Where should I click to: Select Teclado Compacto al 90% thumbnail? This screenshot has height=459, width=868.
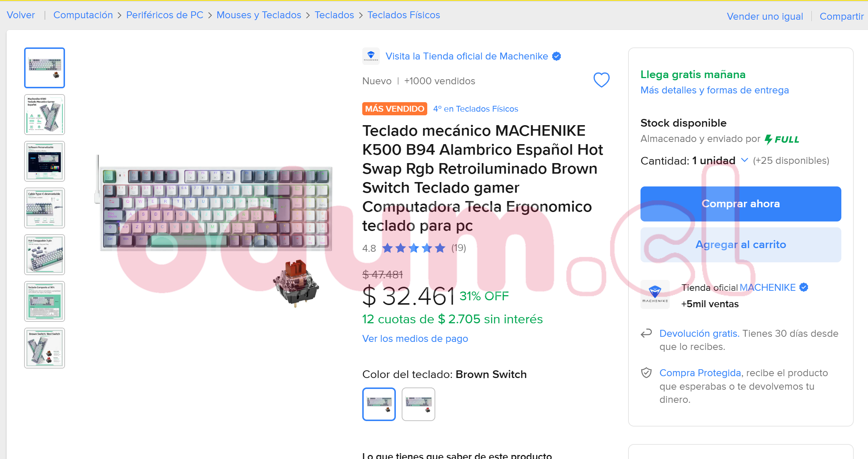(x=45, y=301)
